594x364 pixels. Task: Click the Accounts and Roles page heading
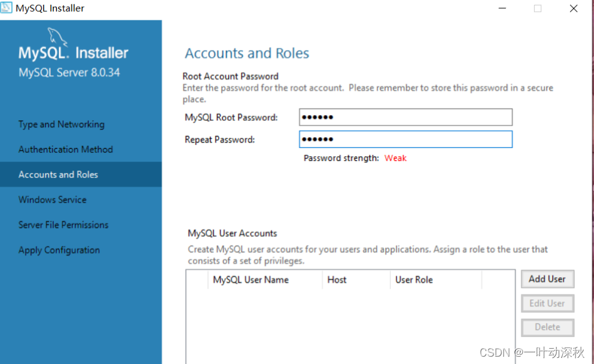tap(247, 53)
